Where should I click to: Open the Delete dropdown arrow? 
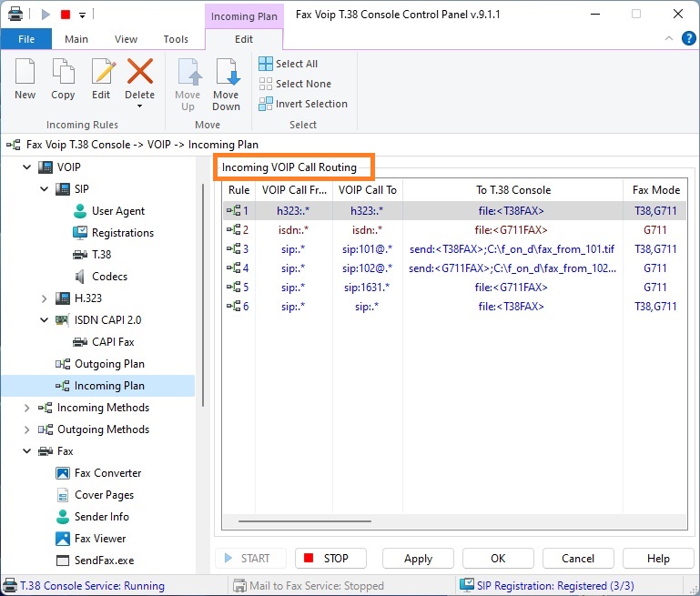point(140,106)
